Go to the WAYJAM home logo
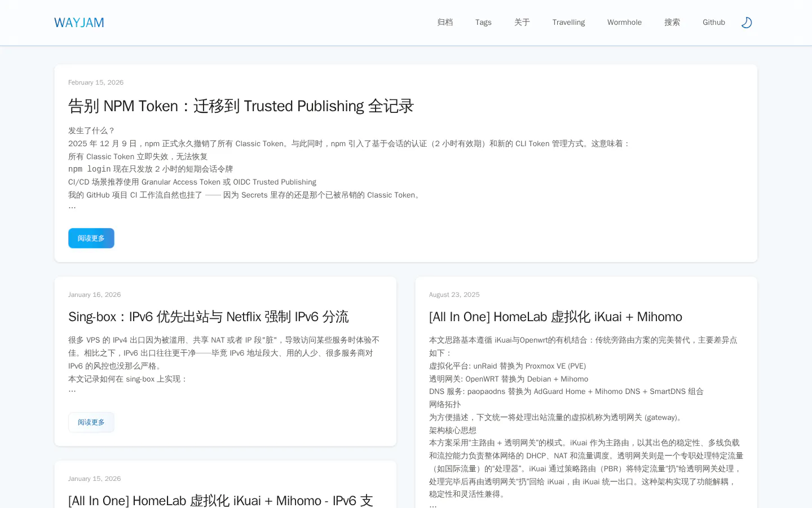Screen dimensions: 812x508 pyautogui.click(x=79, y=23)
